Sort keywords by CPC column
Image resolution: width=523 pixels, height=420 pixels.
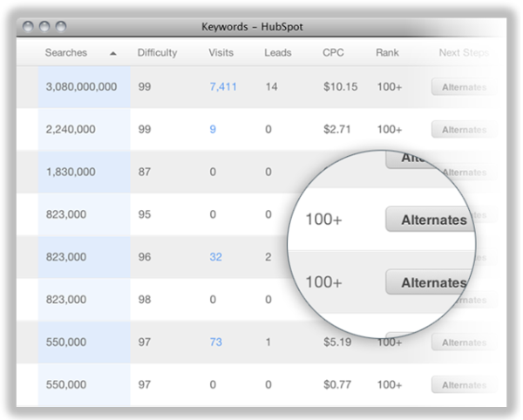pyautogui.click(x=333, y=54)
